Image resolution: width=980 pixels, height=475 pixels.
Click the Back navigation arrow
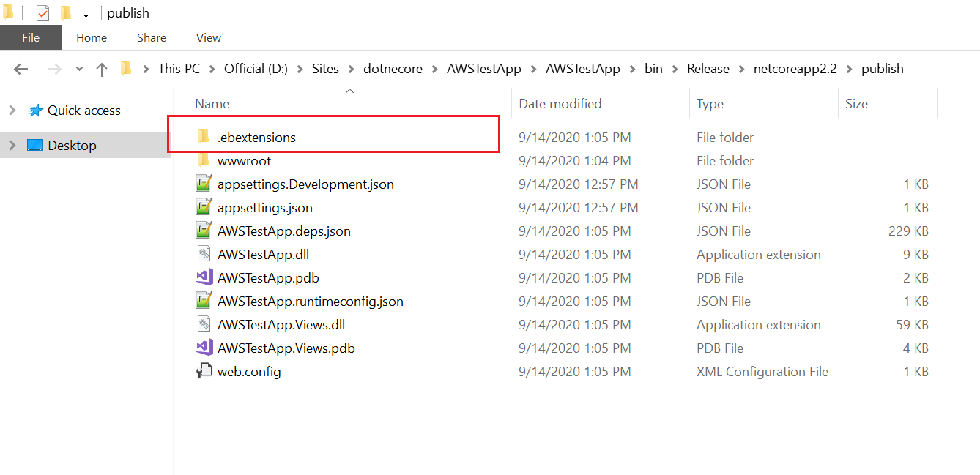21,69
